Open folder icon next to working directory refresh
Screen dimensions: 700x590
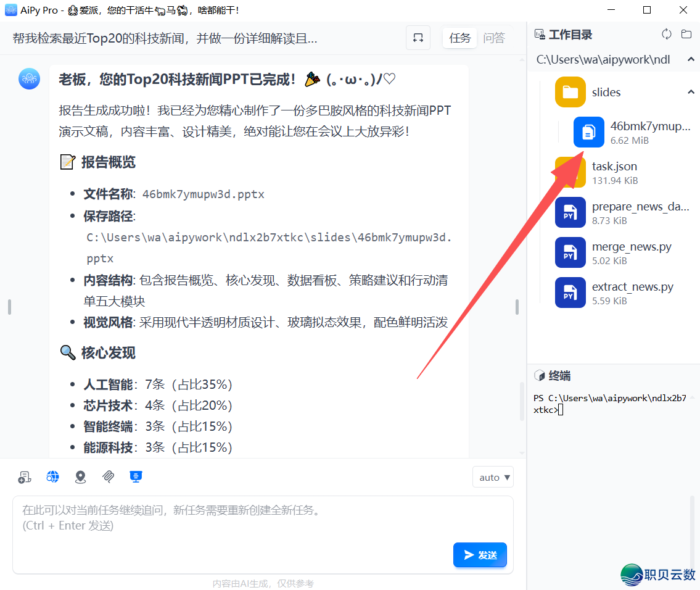686,35
